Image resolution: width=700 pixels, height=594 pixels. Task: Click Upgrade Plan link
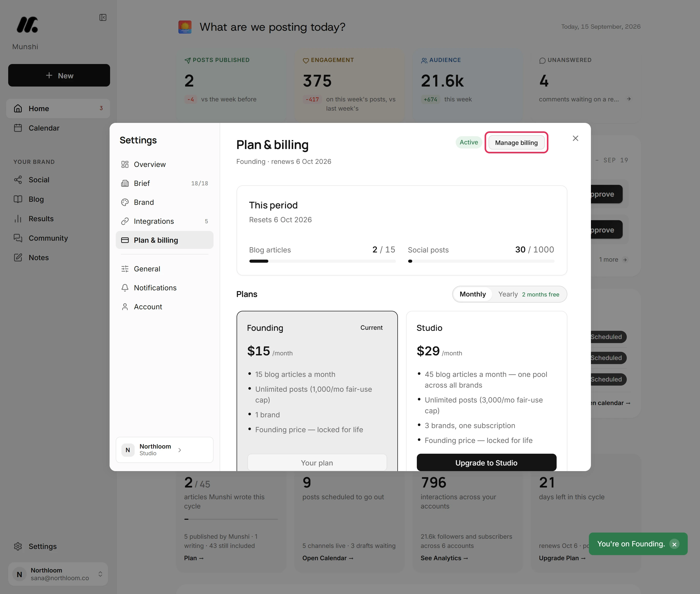coord(562,558)
